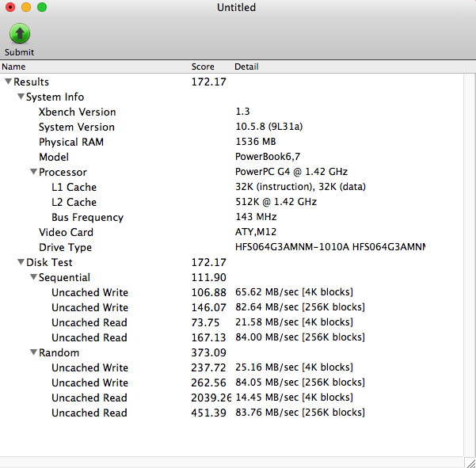Click the 83.76 MB/sec [256K blocks] detail

pos(300,413)
